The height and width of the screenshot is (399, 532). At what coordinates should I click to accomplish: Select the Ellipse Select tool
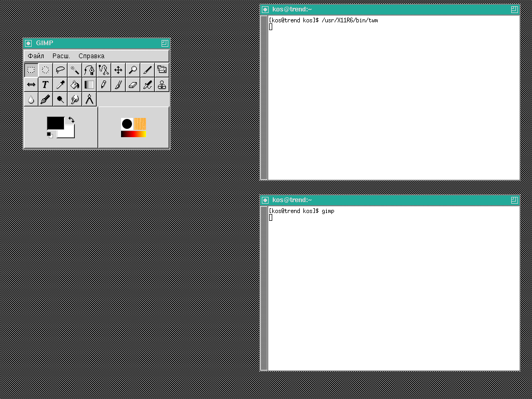tap(46, 70)
